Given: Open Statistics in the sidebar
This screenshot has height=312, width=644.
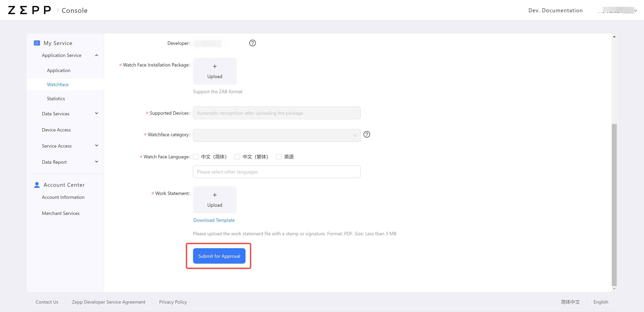Looking at the screenshot, I should pyautogui.click(x=56, y=99).
